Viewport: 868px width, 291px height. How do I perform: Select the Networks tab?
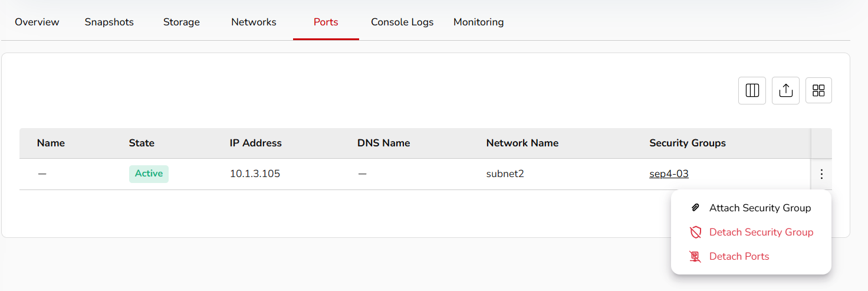[254, 22]
